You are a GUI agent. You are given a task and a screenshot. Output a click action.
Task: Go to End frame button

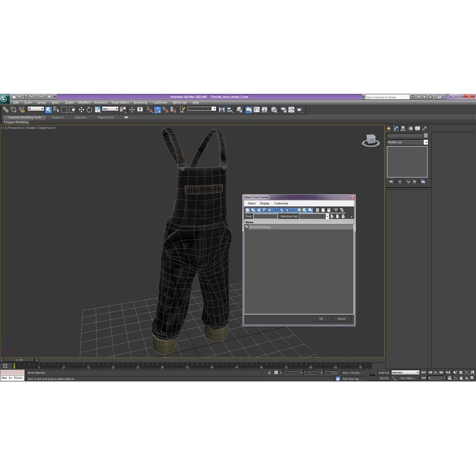point(448,372)
